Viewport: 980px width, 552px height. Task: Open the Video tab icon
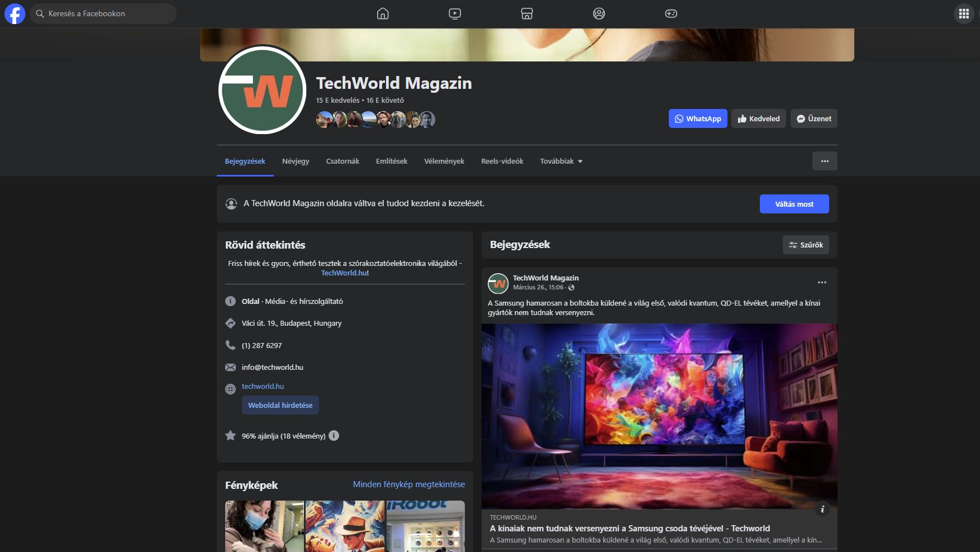(455, 13)
